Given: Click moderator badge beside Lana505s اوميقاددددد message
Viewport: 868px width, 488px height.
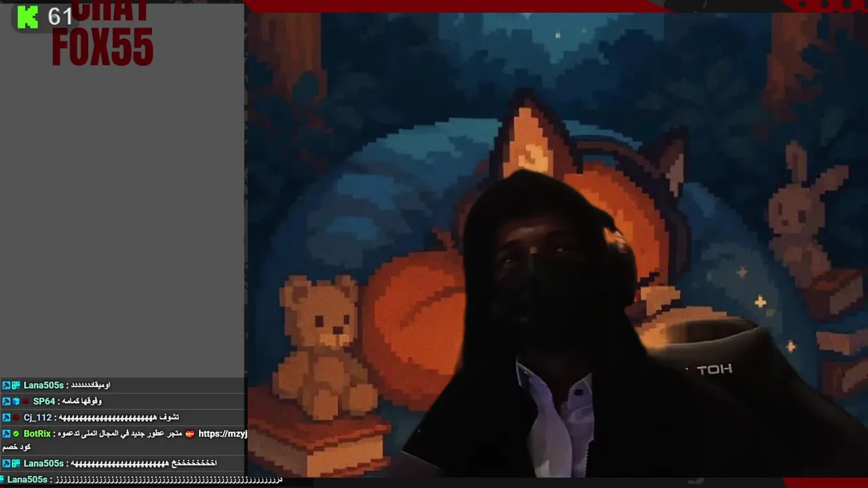Looking at the screenshot, I should [x=6, y=385].
